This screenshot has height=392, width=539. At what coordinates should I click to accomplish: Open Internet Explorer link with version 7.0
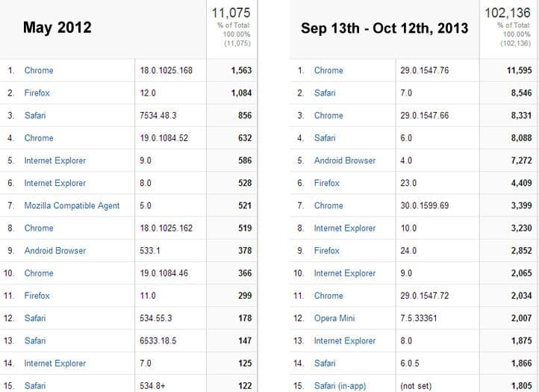pos(54,364)
